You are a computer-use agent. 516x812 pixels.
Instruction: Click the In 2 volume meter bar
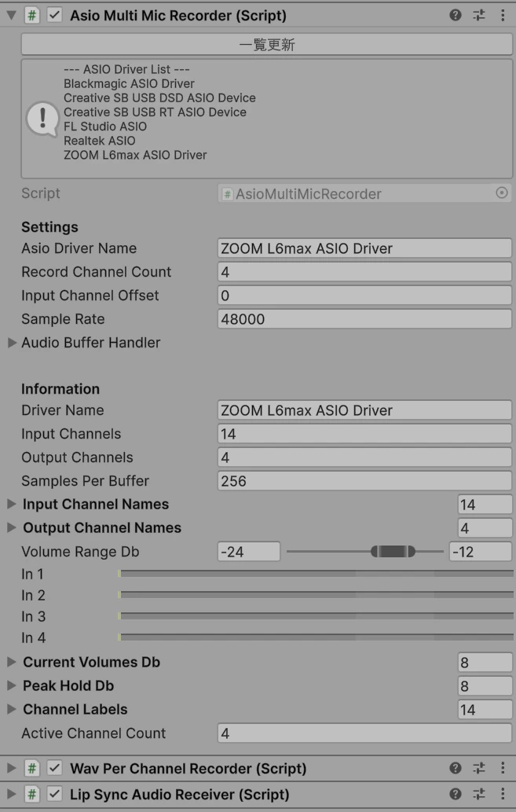coord(316,595)
